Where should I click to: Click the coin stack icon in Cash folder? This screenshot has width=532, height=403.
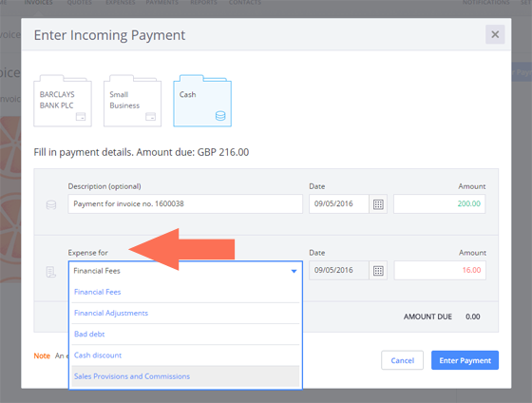pyautogui.click(x=220, y=116)
